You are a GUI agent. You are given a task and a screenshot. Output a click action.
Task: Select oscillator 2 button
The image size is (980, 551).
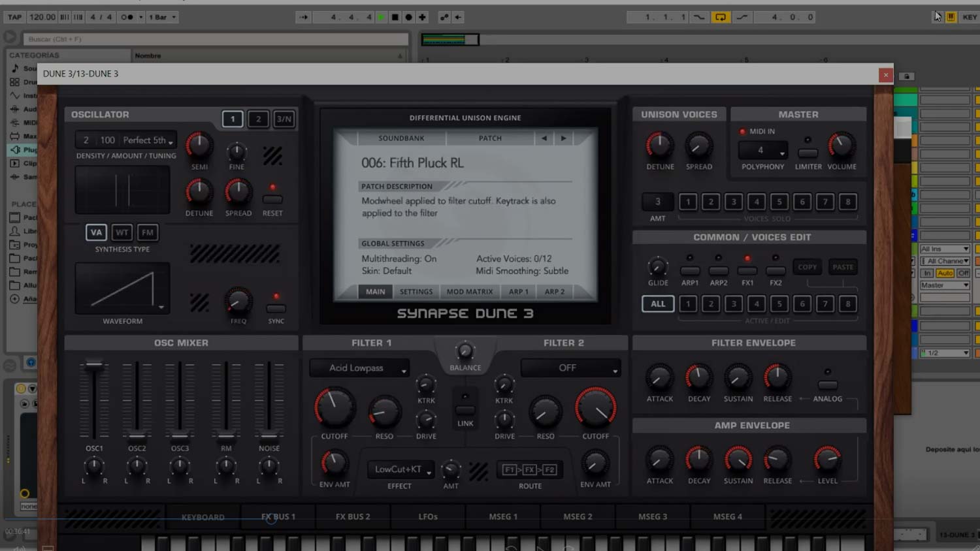coord(258,119)
